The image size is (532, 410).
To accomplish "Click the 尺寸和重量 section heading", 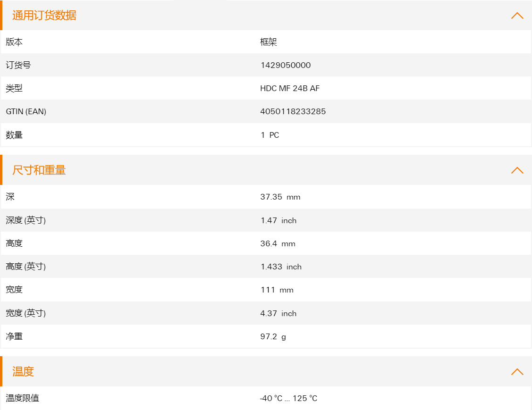I will 39,170.
